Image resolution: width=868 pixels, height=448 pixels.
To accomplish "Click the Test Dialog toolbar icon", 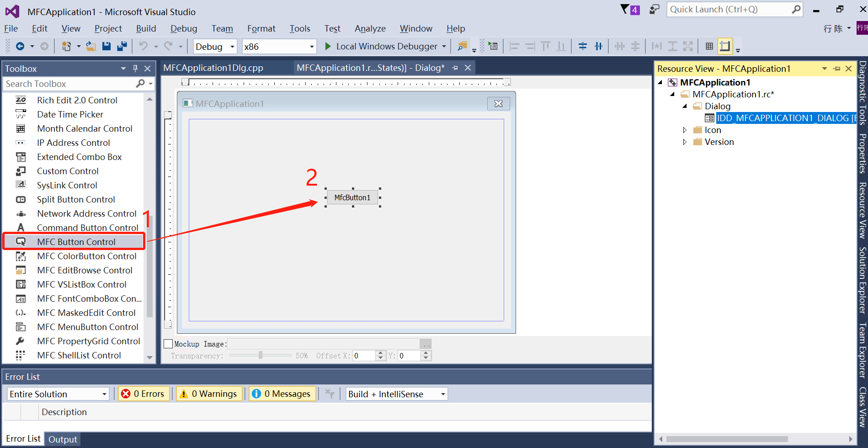I will [493, 46].
